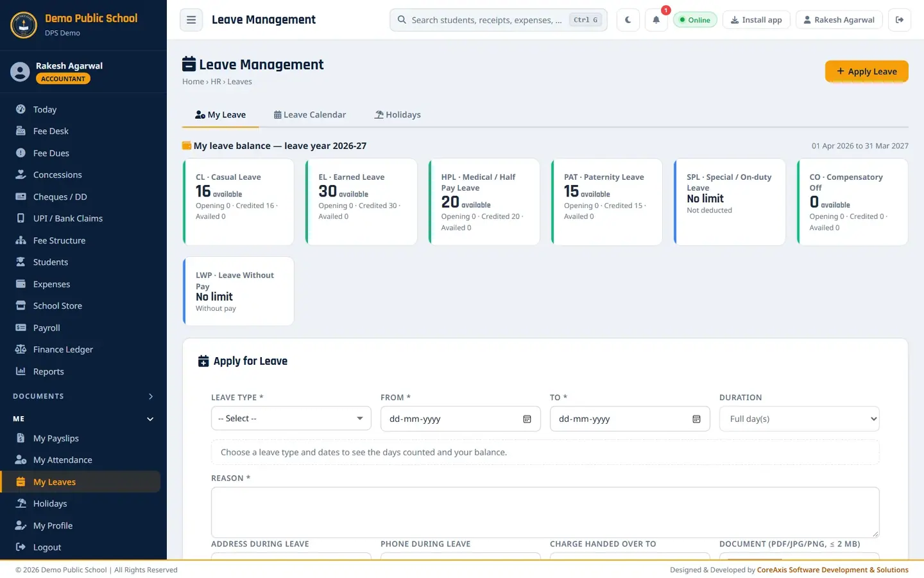
Task: Click the Reason text area
Action: [x=545, y=512]
